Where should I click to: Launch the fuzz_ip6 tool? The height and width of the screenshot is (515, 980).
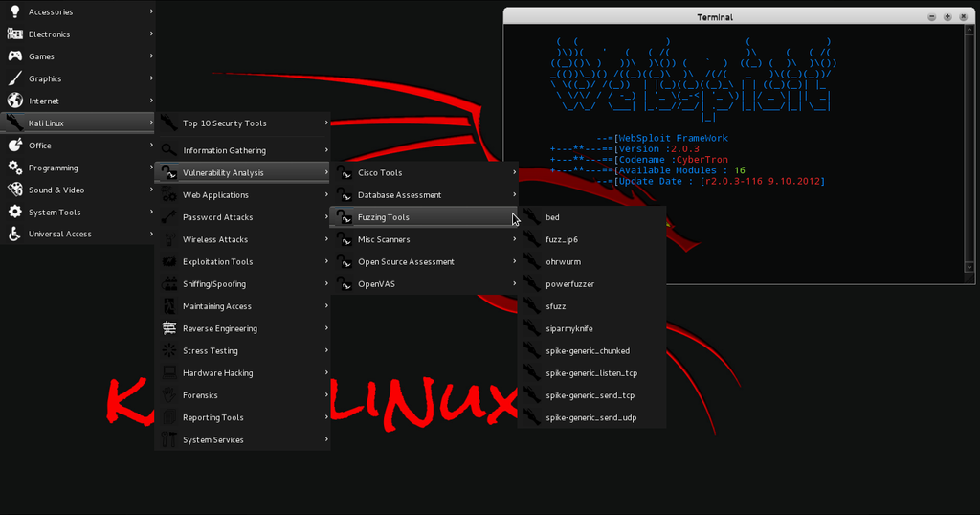(x=591, y=239)
